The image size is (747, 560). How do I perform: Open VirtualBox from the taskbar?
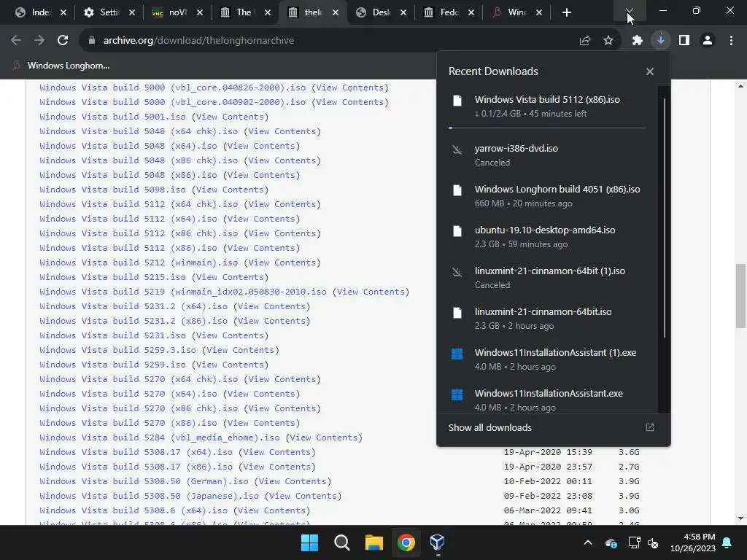(438, 542)
